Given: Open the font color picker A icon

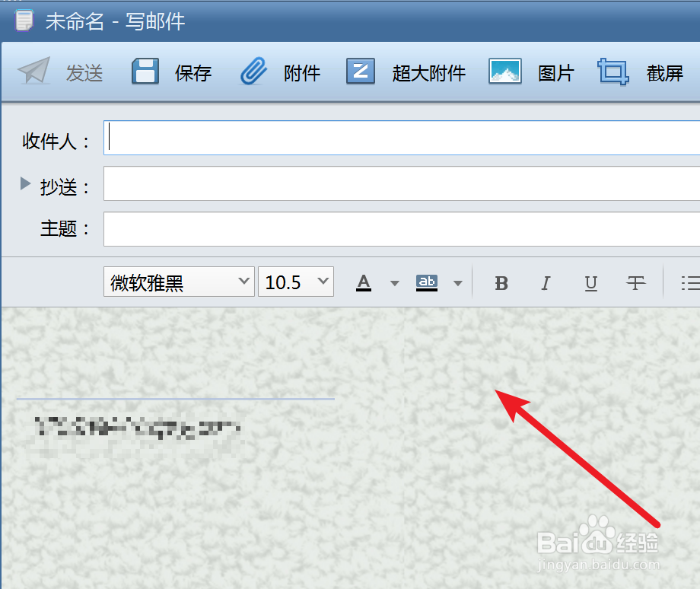Looking at the screenshot, I should tap(364, 282).
